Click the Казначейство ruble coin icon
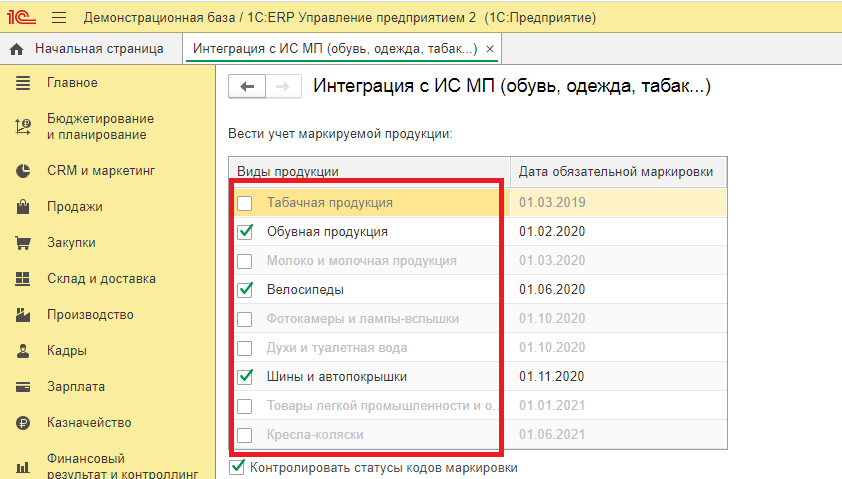The width and height of the screenshot is (842, 479). [23, 423]
